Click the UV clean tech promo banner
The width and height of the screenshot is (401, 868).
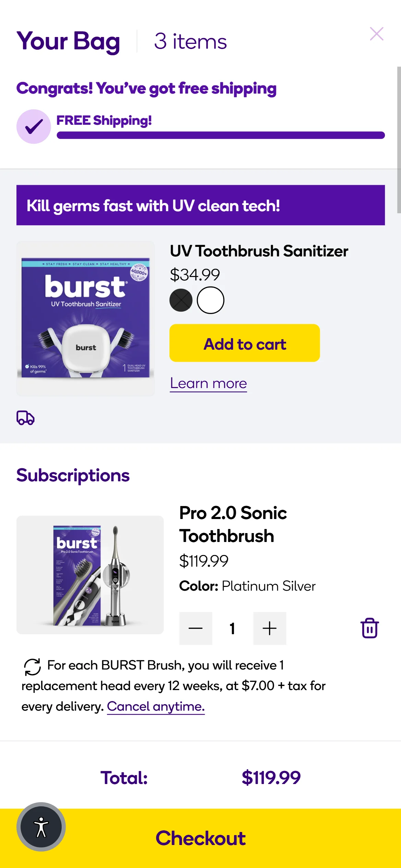(200, 205)
